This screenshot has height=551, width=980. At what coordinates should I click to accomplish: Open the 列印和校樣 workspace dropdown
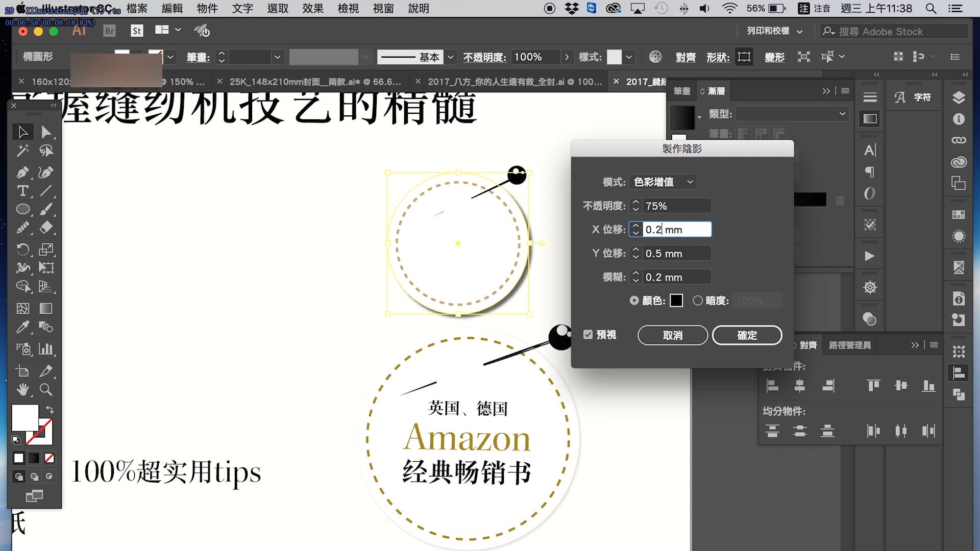(x=775, y=31)
